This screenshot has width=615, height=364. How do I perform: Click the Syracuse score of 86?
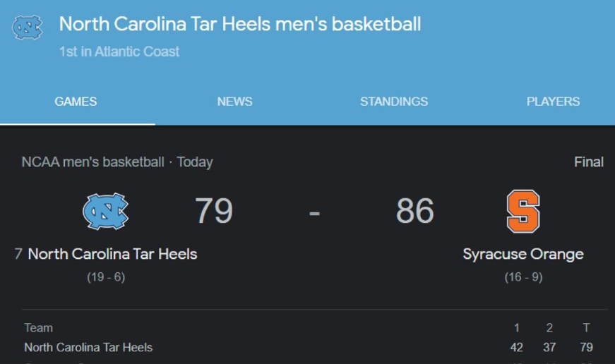coord(415,211)
